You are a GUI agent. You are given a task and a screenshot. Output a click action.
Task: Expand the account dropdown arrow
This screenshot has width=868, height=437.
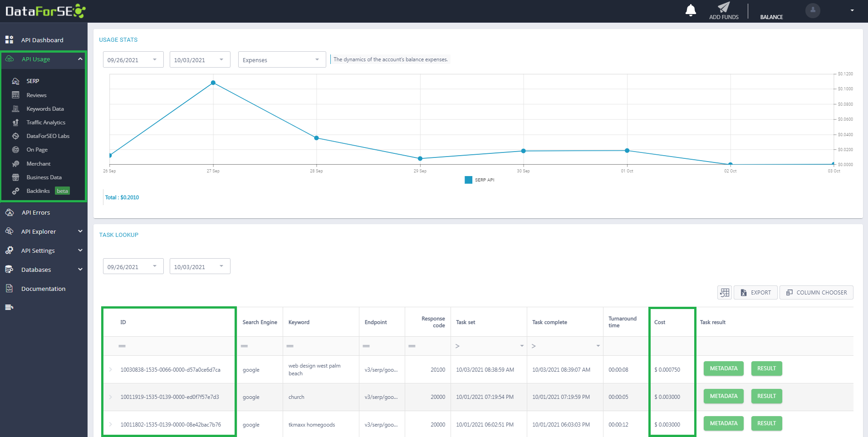(x=852, y=10)
